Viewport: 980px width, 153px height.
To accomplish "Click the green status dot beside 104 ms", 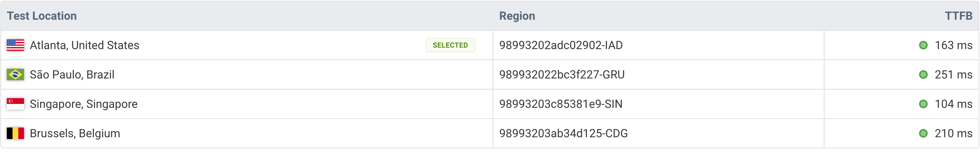I will click(x=923, y=104).
